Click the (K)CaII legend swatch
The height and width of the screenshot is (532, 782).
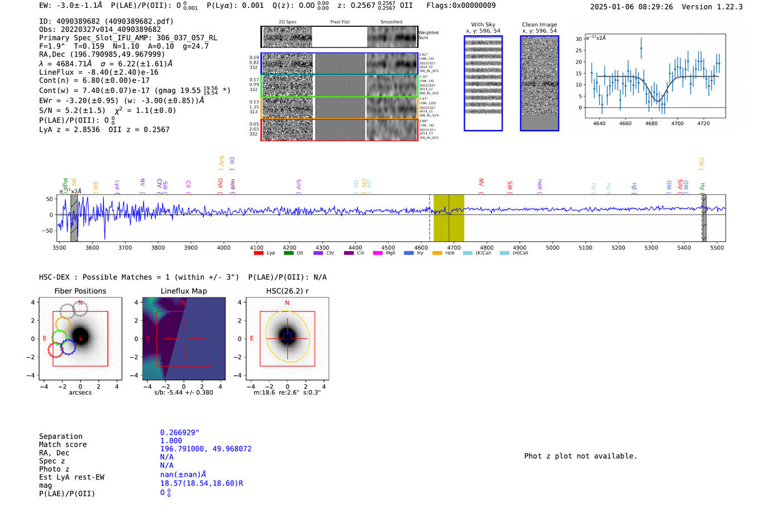point(468,253)
